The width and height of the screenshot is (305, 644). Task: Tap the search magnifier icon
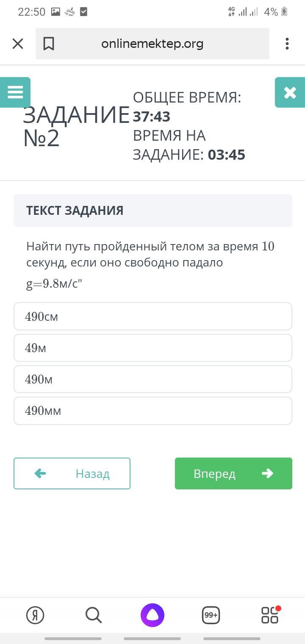(x=94, y=615)
